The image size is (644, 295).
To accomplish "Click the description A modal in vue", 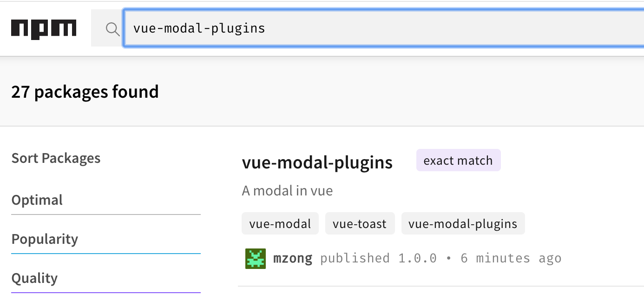I will pos(287,191).
